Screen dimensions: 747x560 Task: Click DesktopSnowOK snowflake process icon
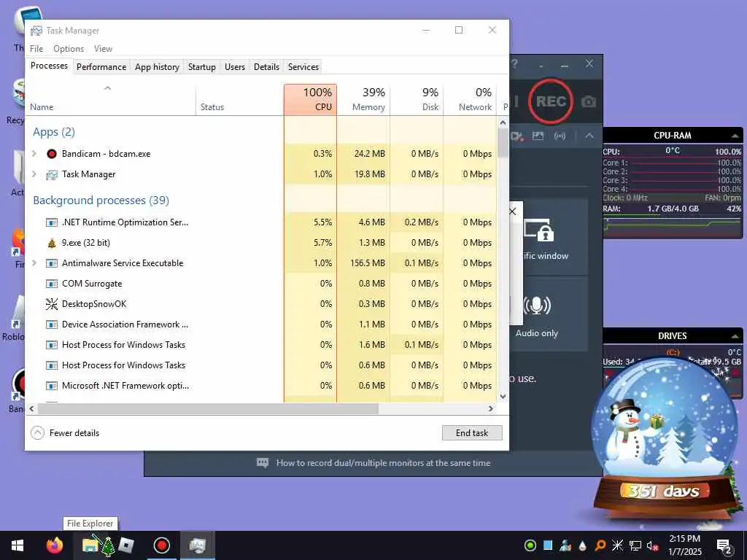[52, 304]
